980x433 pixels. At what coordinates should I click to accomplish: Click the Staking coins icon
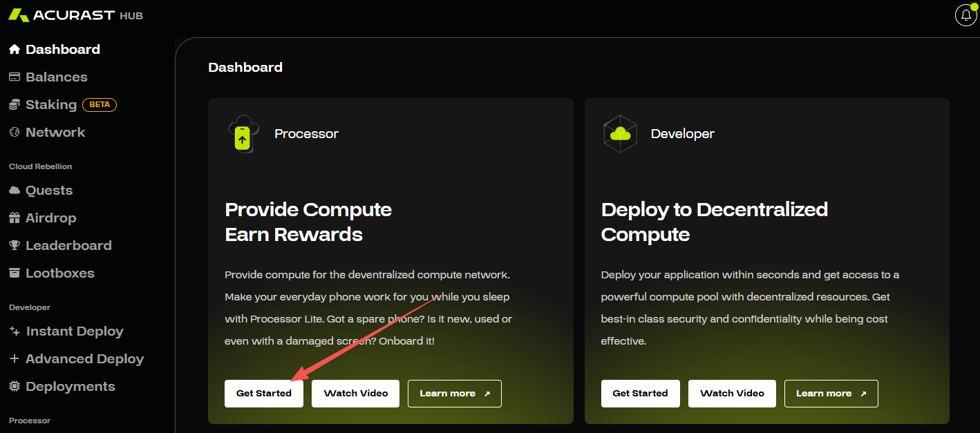[x=15, y=105]
